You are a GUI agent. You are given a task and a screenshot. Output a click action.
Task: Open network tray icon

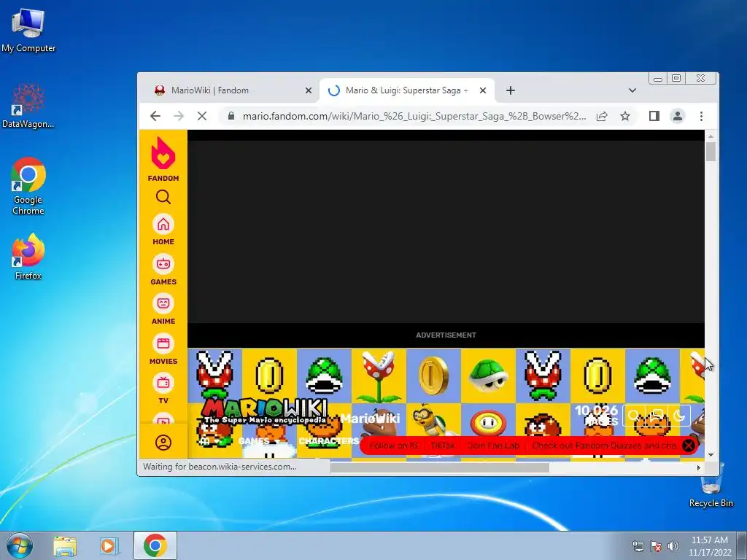click(638, 546)
